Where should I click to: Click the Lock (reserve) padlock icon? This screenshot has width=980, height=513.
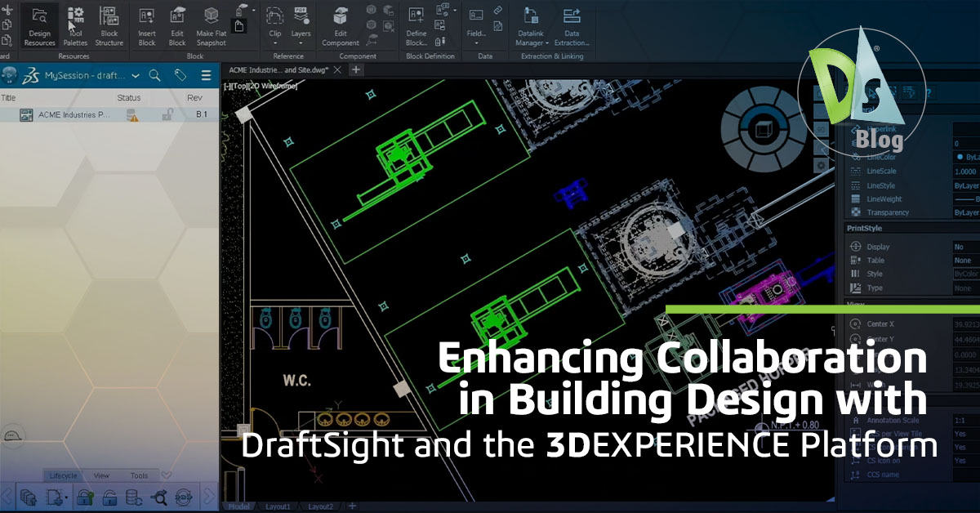[84, 497]
